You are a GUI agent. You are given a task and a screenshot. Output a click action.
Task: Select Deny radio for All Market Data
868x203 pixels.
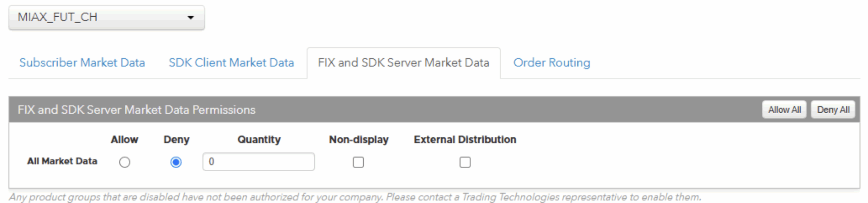coord(176,162)
